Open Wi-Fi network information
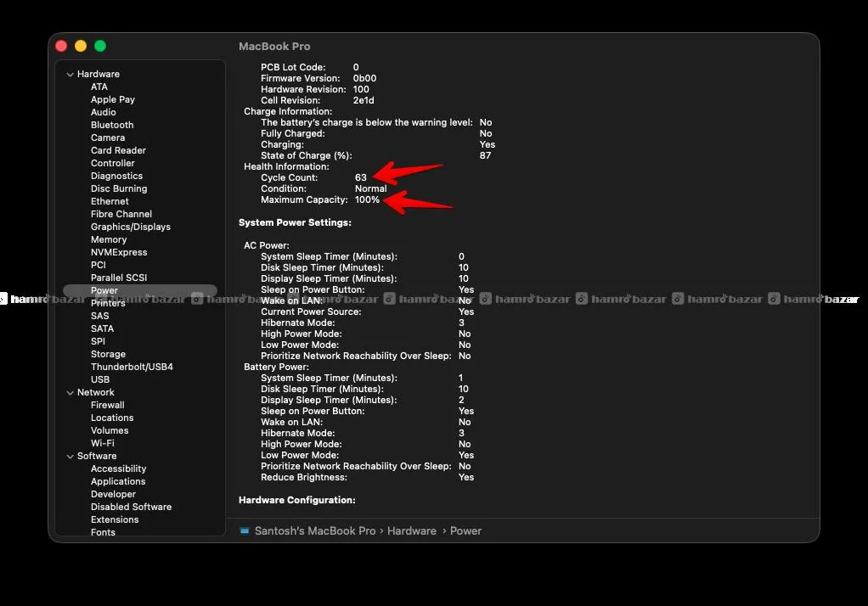The image size is (868, 606). [x=103, y=443]
